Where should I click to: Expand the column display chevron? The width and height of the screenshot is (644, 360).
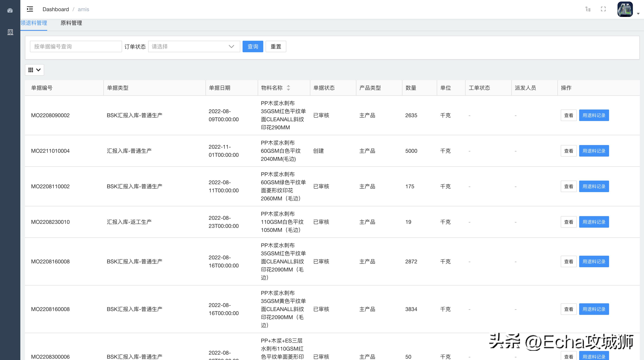point(38,70)
